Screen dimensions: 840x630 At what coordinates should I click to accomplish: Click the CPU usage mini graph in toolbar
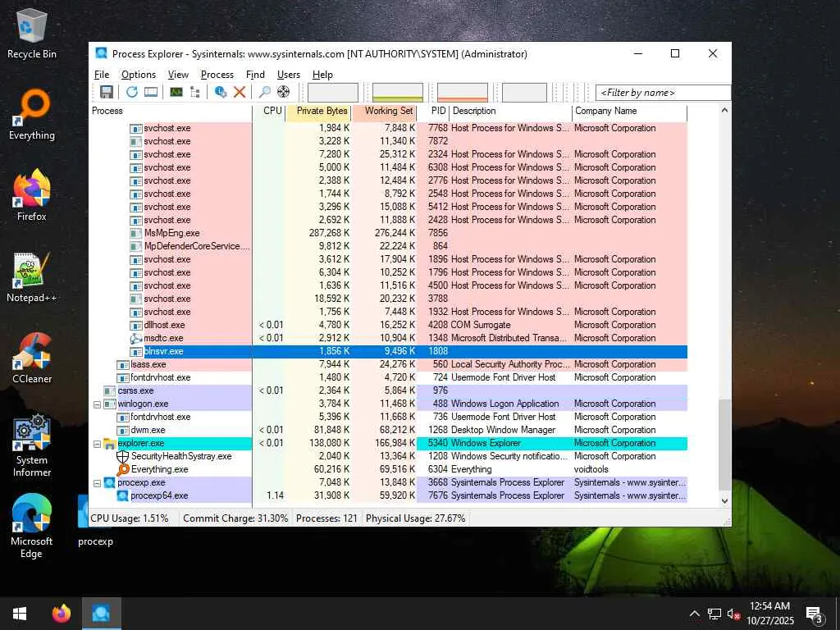click(x=333, y=92)
